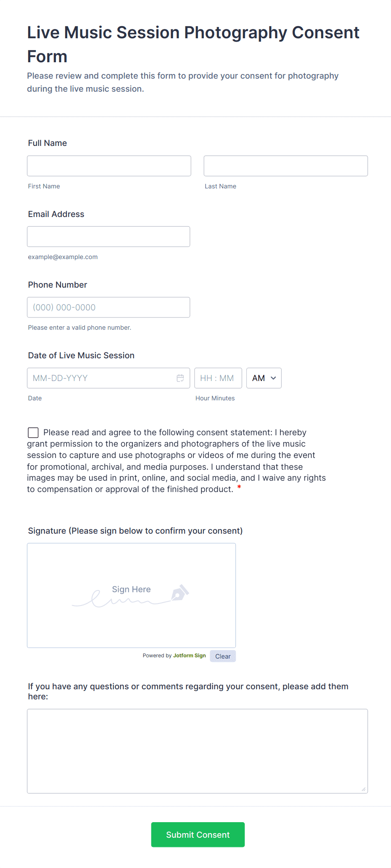Open the Jotform Sign link

(189, 655)
